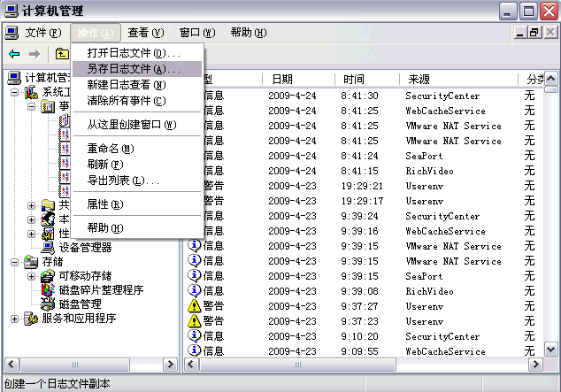
Task: Click the Back arrow toolbar icon
Action: 14,54
